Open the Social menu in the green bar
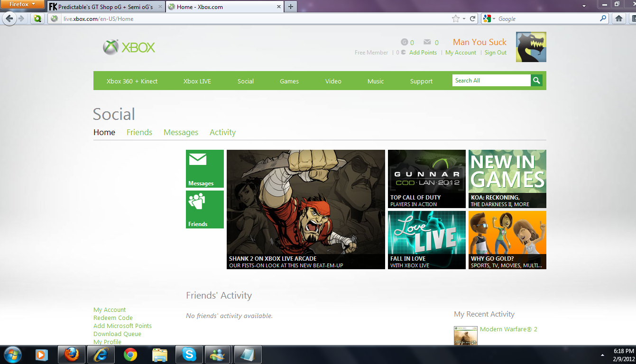The height and width of the screenshot is (364, 636). [246, 81]
